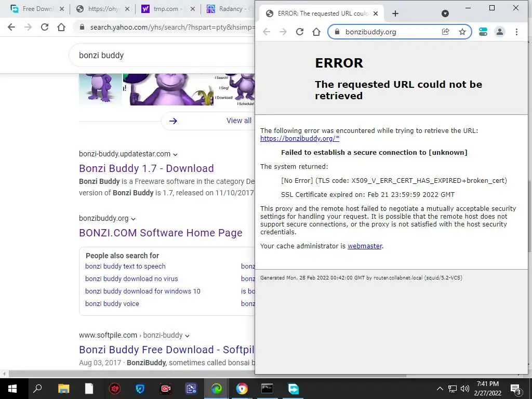Switch to the tmp.com tab
This screenshot has height=399, width=532.
click(x=168, y=9)
